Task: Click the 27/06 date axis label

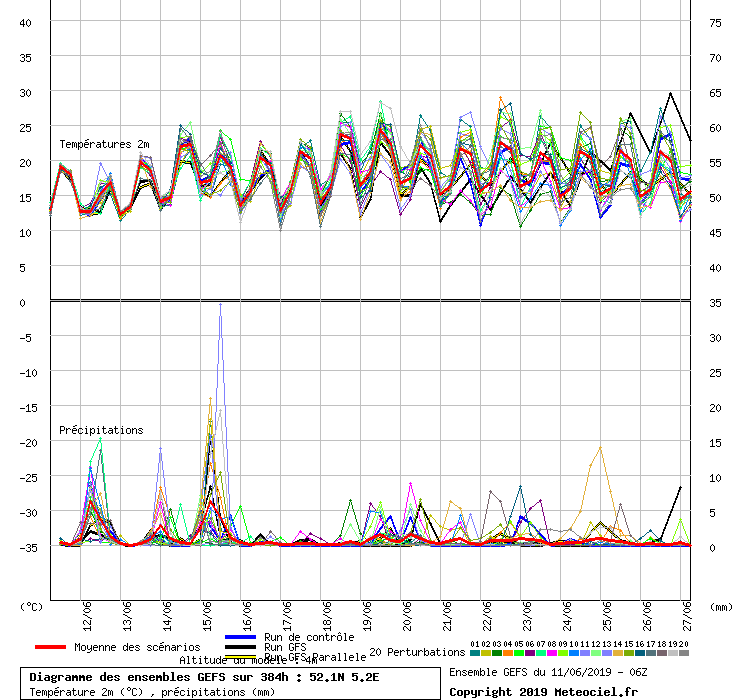Action: pyautogui.click(x=687, y=616)
